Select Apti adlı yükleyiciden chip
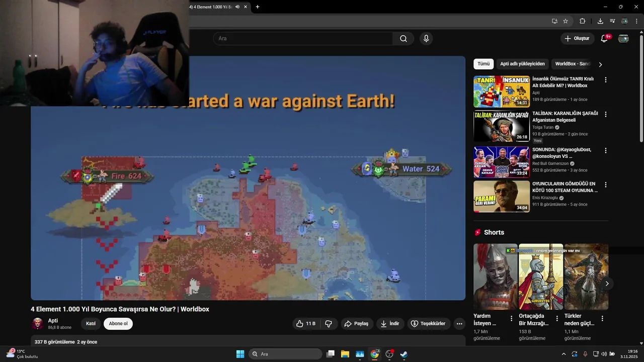644x362 pixels. (x=522, y=64)
